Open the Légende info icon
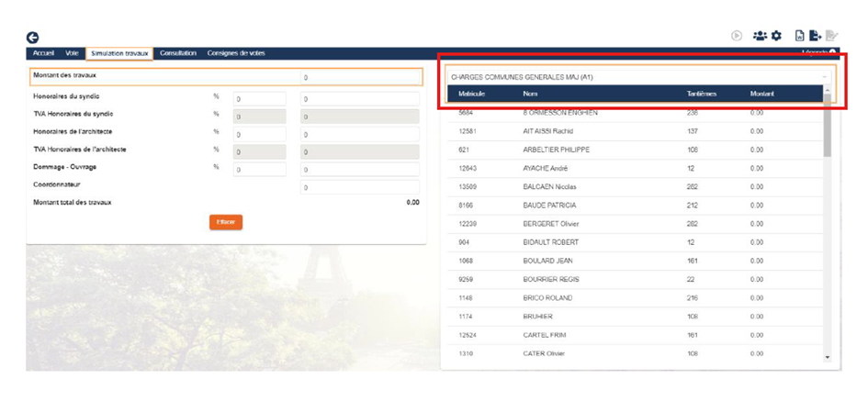This screenshot has width=868, height=412. (832, 53)
